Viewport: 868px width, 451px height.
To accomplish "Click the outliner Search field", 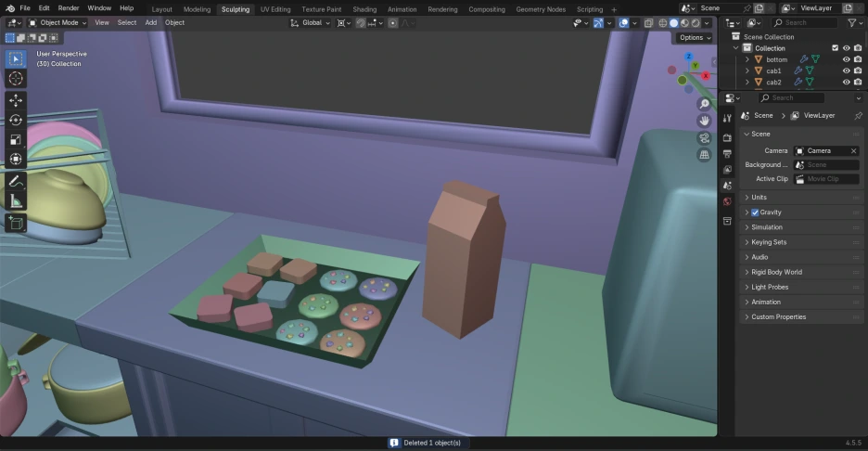I will click(805, 22).
